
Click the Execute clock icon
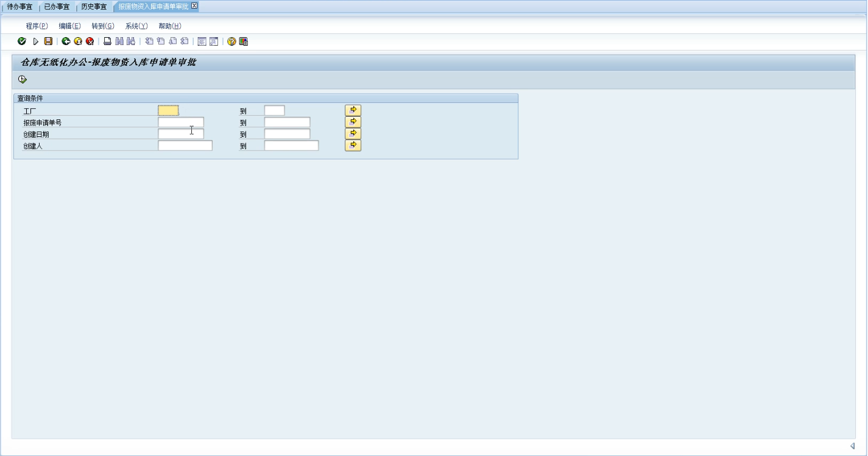[23, 80]
